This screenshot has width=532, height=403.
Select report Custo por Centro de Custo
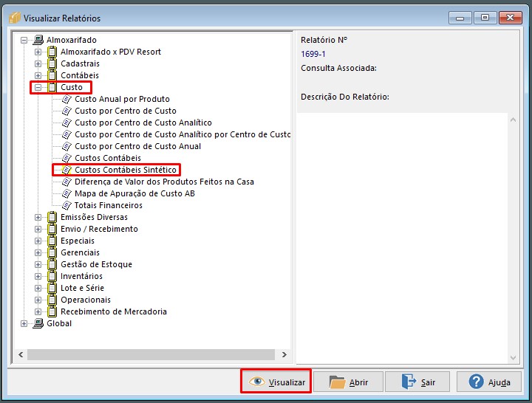pyautogui.click(x=126, y=111)
